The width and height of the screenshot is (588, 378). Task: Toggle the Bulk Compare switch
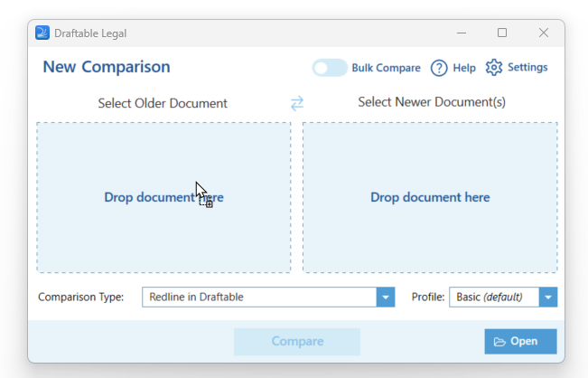[x=330, y=68]
